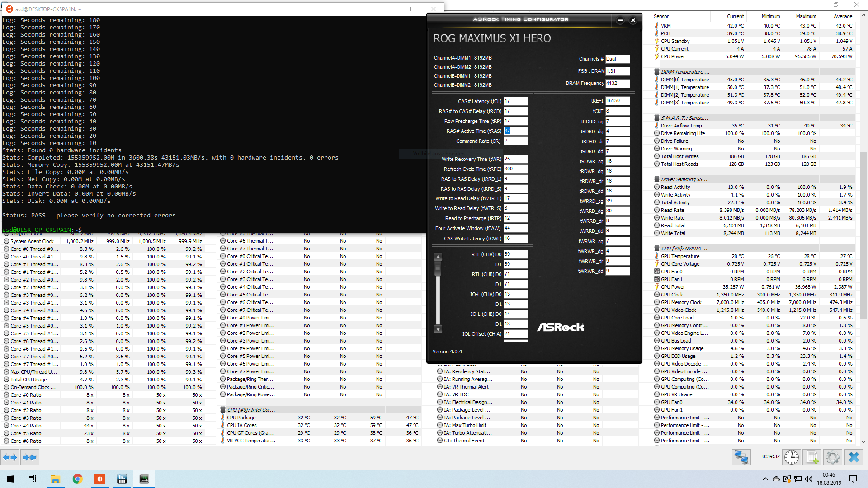Click HWiNFO logging start document icon
This screenshot has width=868, height=488.
coord(812,457)
